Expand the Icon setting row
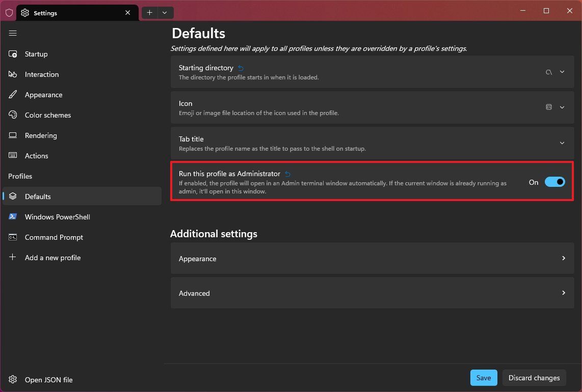582x392 pixels. pyautogui.click(x=562, y=107)
